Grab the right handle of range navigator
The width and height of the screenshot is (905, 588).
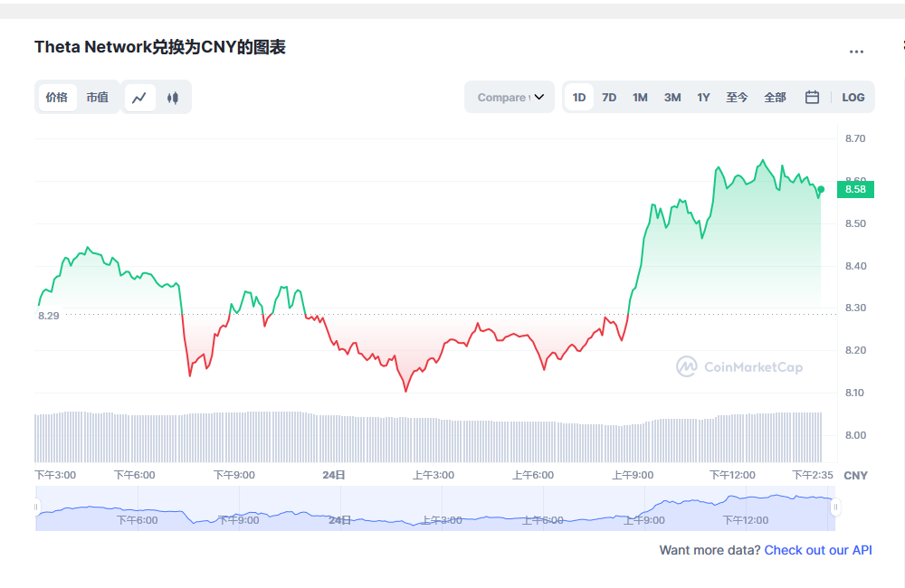click(x=835, y=507)
